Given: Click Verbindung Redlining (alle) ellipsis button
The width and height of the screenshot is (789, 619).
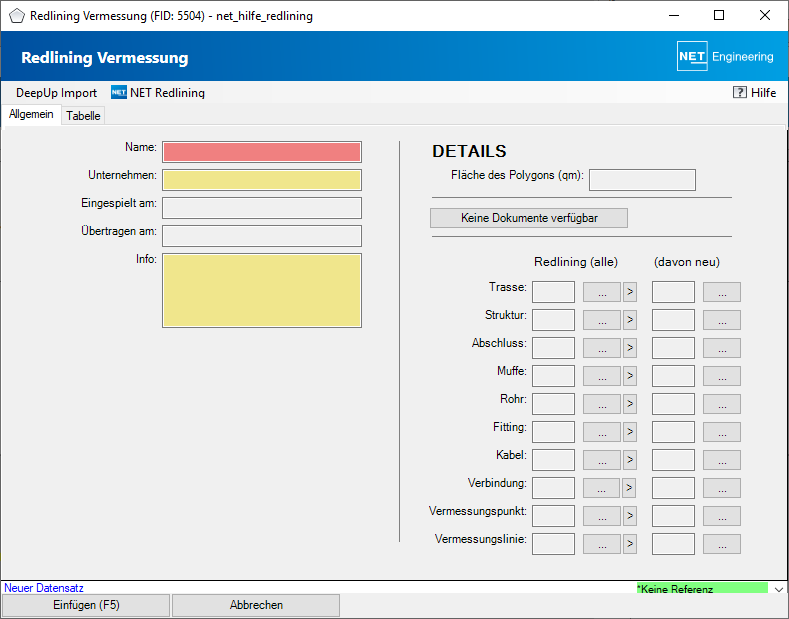Looking at the screenshot, I should 601,488.
